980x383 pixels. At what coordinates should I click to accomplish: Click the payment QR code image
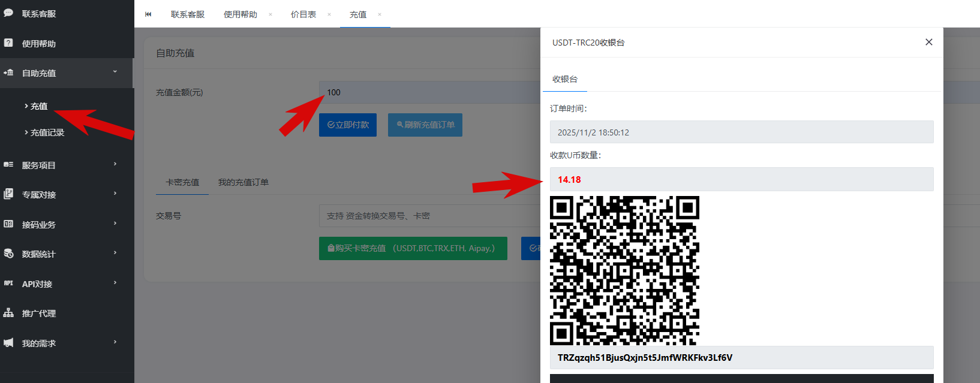[x=624, y=270]
